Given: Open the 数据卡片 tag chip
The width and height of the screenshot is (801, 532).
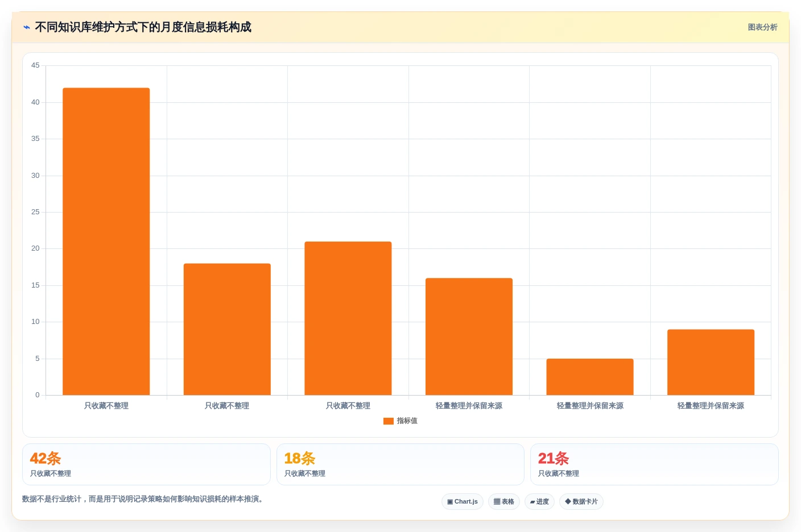Looking at the screenshot, I should point(581,501).
